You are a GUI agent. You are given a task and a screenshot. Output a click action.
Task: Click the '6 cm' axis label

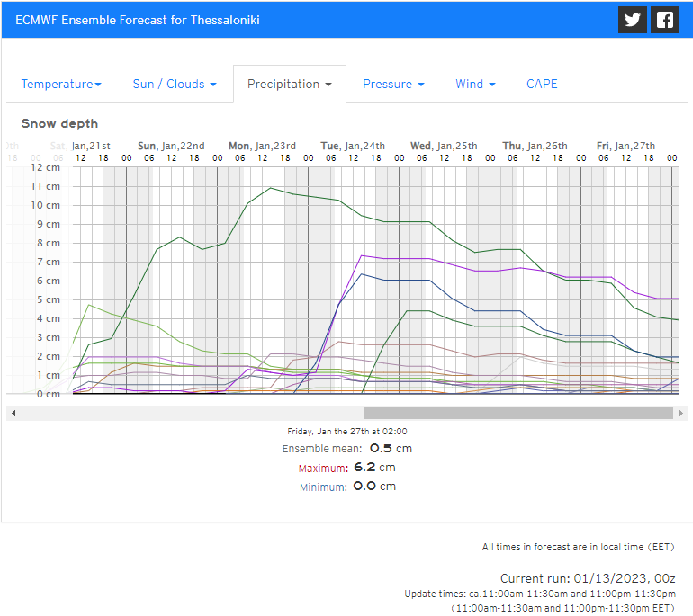pyautogui.click(x=49, y=281)
